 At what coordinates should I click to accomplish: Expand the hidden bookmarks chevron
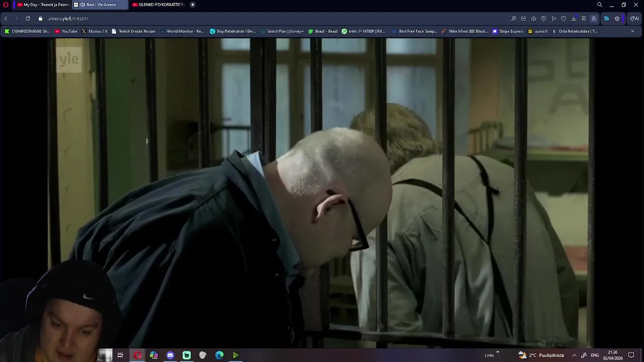(632, 31)
